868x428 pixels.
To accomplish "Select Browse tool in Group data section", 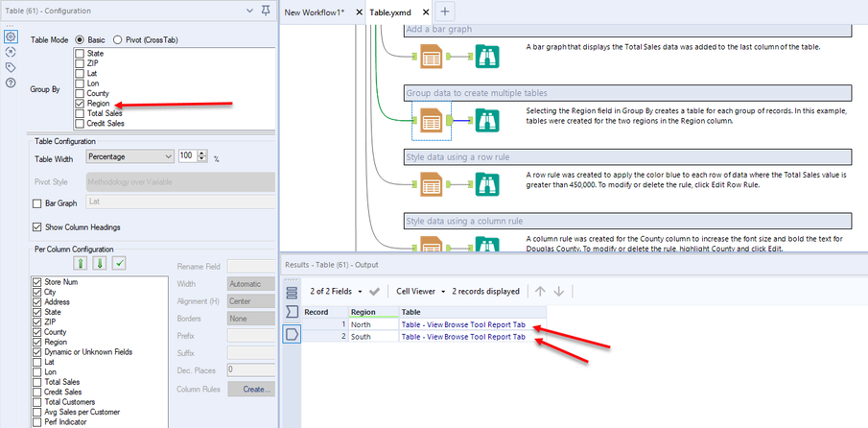I will (487, 121).
